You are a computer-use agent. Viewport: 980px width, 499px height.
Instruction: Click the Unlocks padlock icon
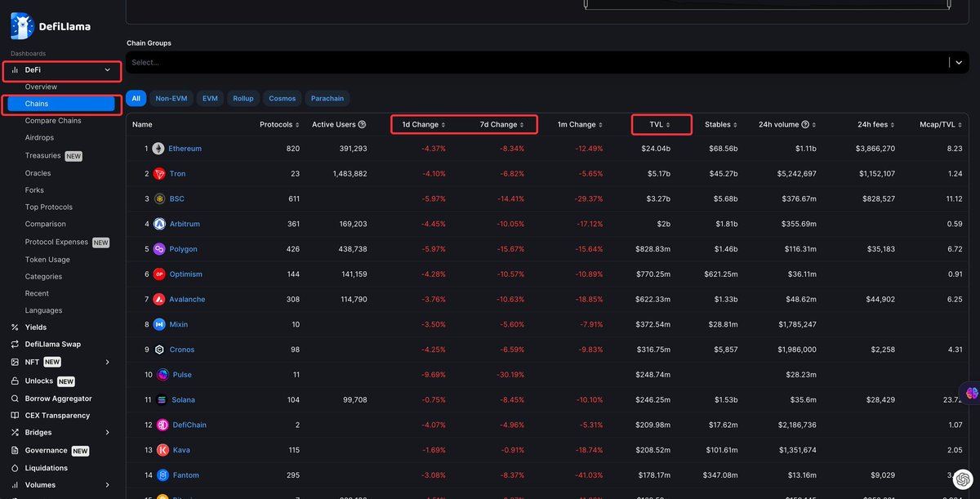[x=15, y=381]
